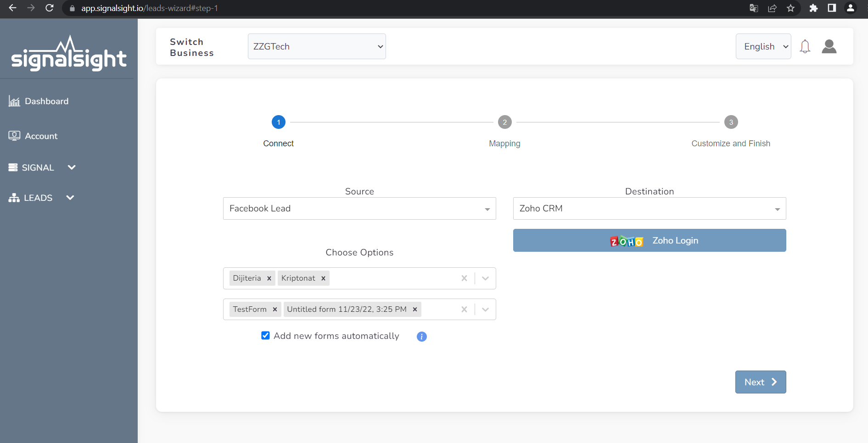Open notifications bell

click(x=805, y=46)
